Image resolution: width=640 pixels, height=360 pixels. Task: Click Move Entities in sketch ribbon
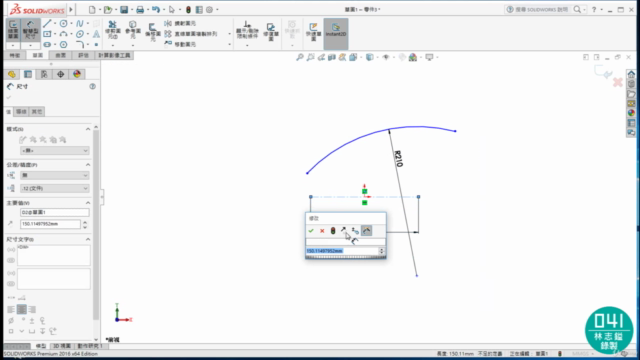coord(180,44)
